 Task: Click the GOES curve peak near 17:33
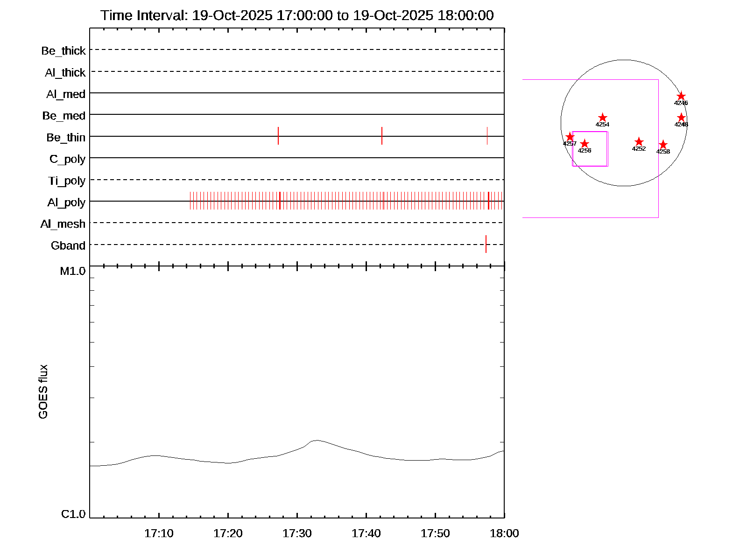tap(317, 440)
